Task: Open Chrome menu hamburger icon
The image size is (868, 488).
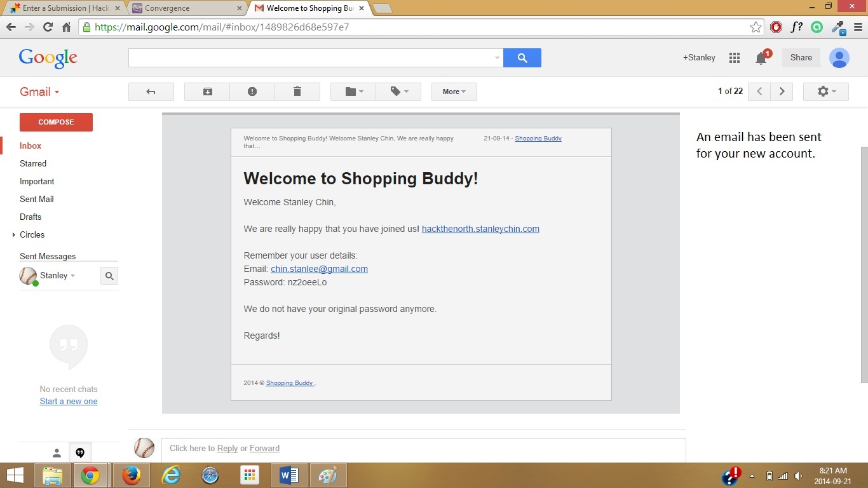Action: 858,27
